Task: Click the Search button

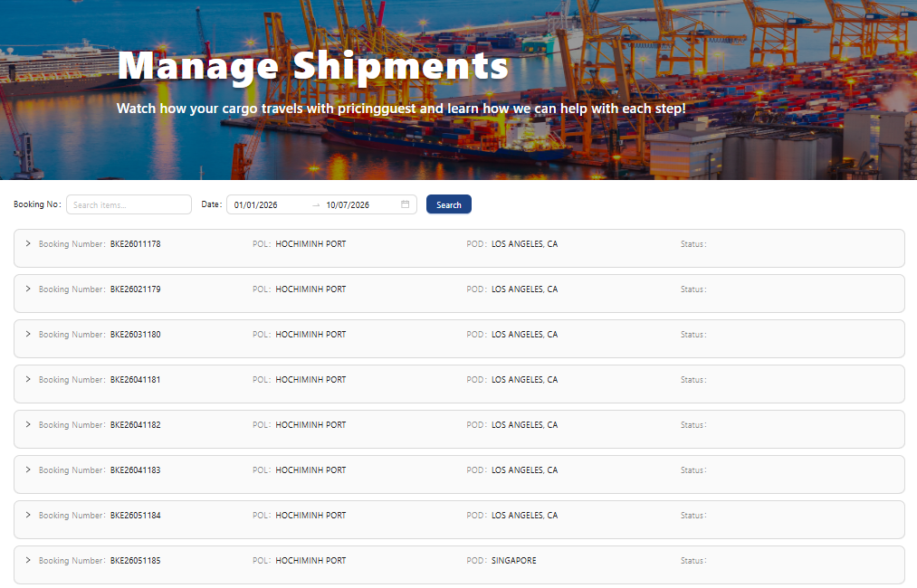Action: click(x=449, y=204)
